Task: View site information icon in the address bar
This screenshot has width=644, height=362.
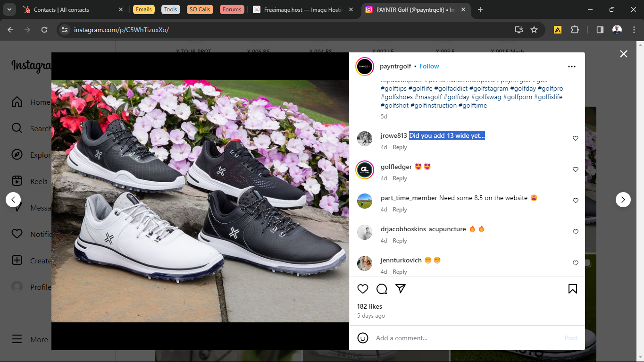Action: coord(65,30)
